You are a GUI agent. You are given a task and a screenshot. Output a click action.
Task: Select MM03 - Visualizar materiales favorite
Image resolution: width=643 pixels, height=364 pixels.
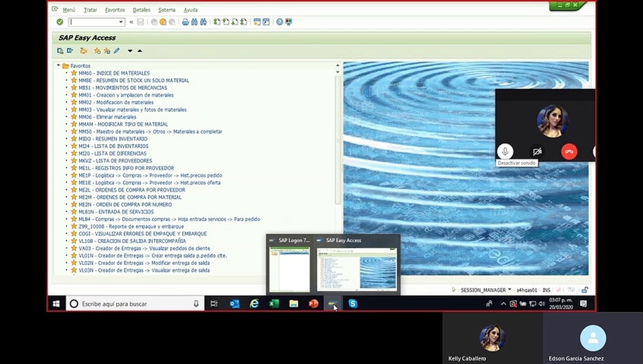pos(132,110)
